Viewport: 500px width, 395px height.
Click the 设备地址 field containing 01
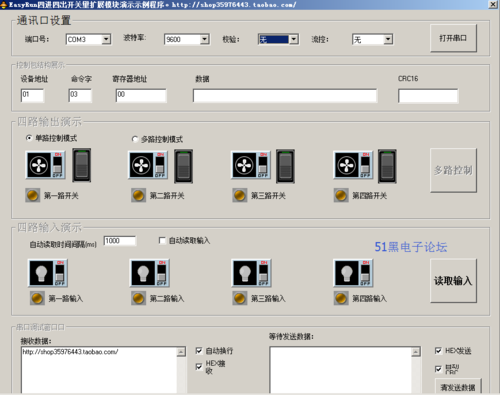point(32,95)
